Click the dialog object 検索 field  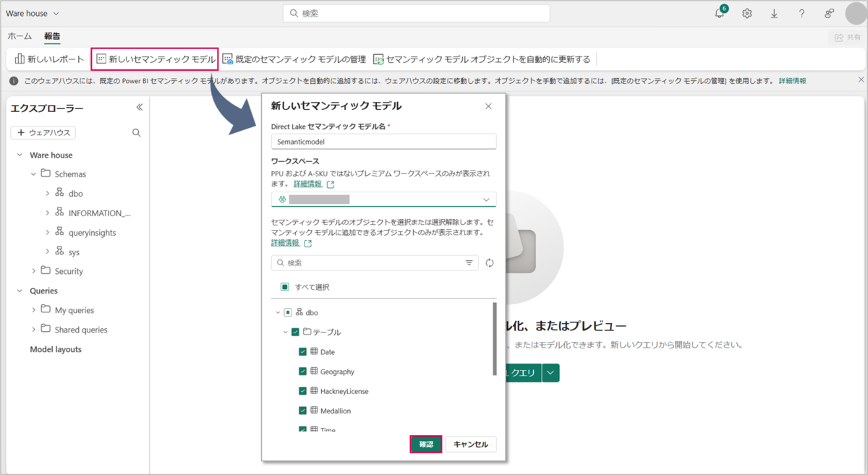375,263
